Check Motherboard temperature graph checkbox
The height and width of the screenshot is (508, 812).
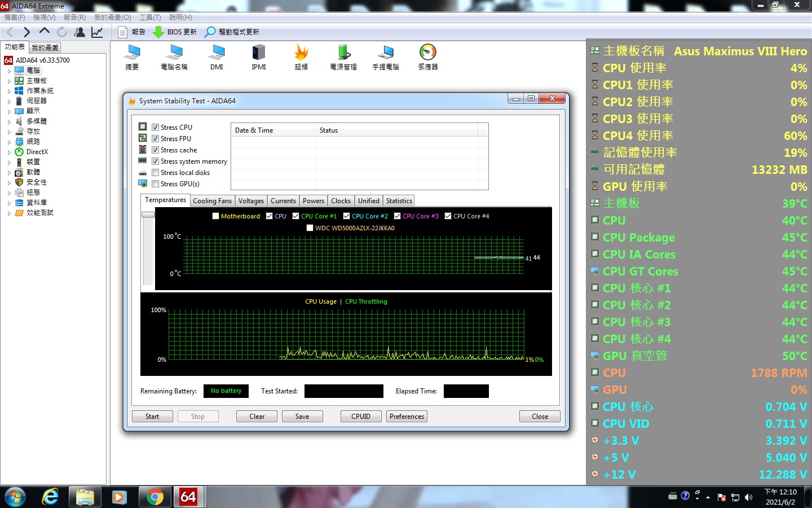coord(215,216)
